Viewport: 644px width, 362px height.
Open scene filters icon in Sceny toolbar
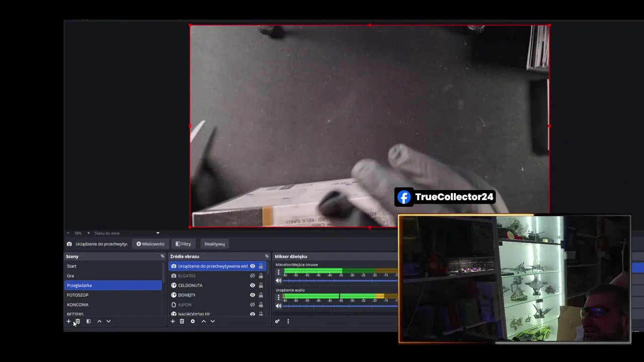[x=89, y=321]
